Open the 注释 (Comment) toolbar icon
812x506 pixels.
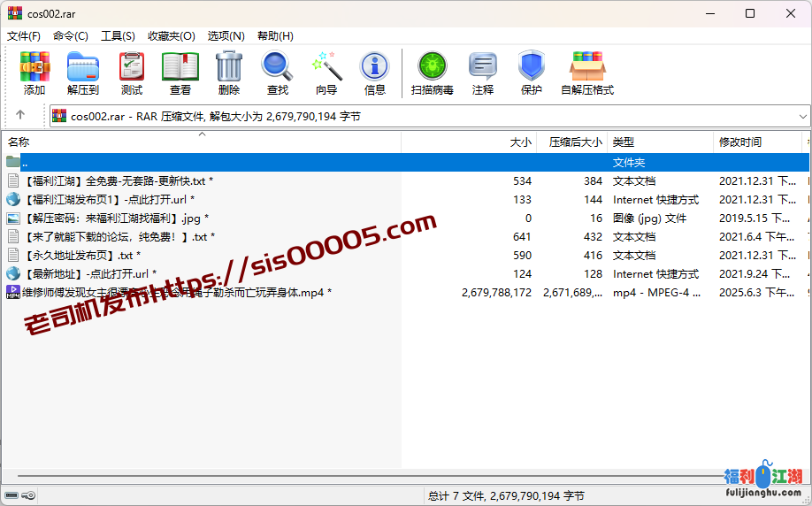(x=483, y=66)
